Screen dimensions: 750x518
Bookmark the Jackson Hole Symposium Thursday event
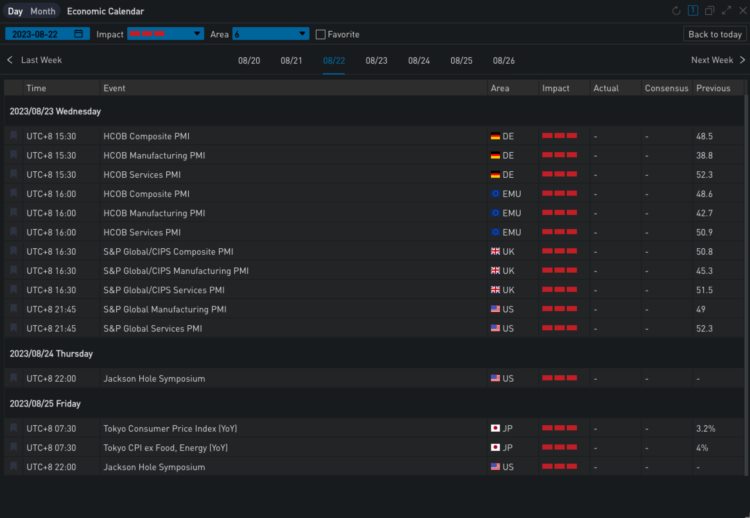click(x=14, y=379)
